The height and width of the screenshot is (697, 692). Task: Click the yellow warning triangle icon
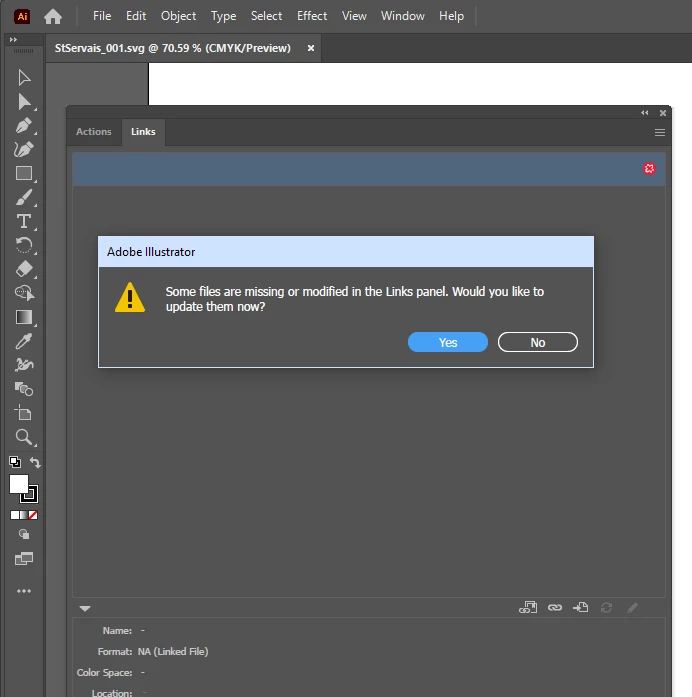pyautogui.click(x=130, y=297)
